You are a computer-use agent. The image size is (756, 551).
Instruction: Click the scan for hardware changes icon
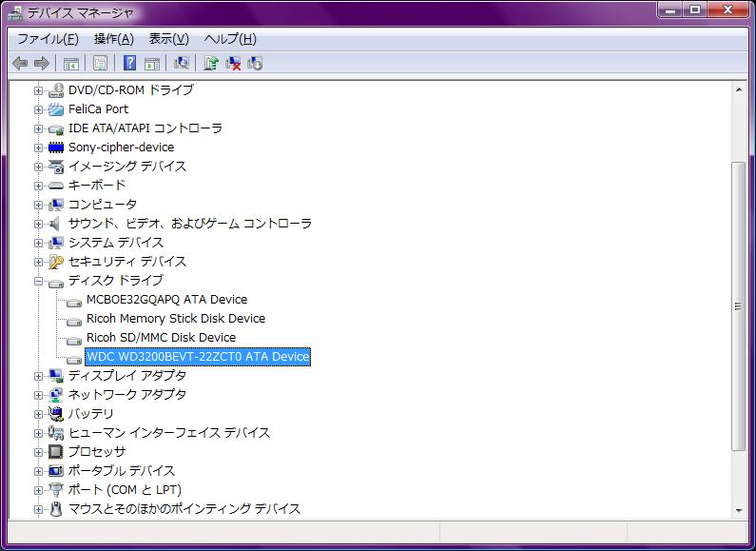coord(182,63)
